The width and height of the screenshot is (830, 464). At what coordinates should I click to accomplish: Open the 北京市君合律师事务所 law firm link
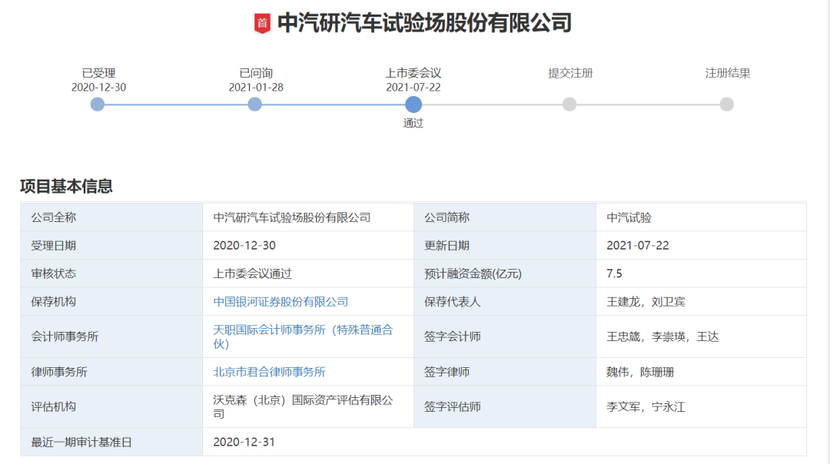269,372
